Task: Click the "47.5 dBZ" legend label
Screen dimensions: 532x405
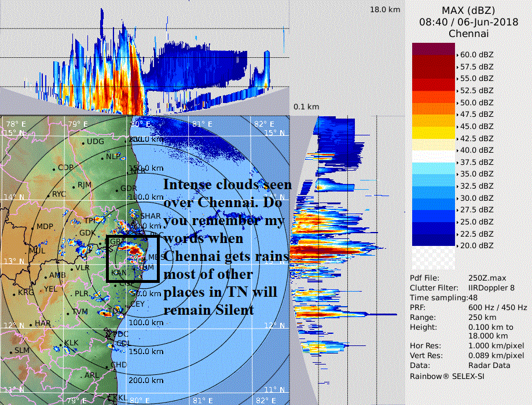Action: pos(476,115)
